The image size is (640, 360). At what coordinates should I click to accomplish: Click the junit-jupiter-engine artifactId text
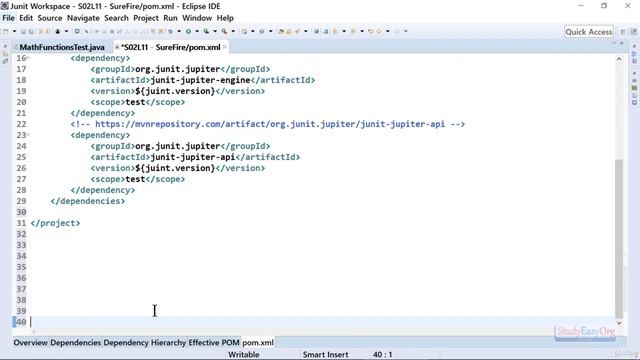tap(200, 80)
